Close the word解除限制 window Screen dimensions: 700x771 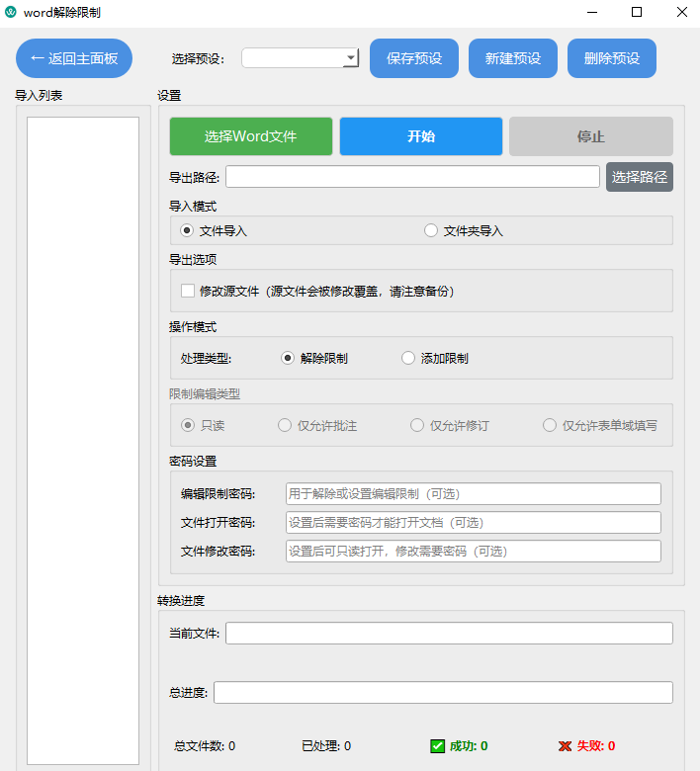682,12
